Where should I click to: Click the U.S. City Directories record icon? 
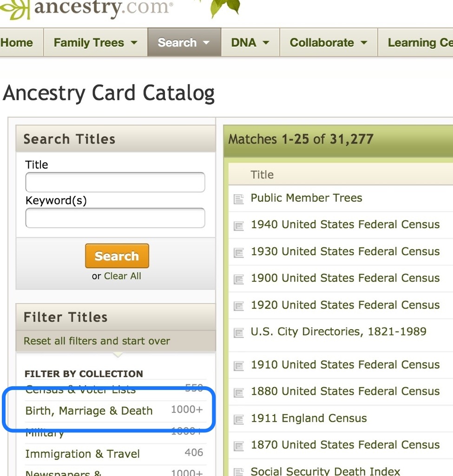point(238,333)
